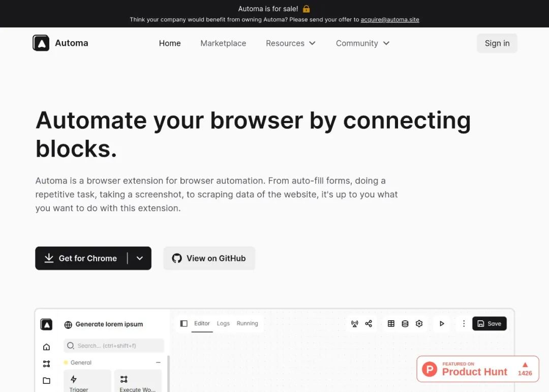
Task: Select the Execute Workflow block
Action: [x=138, y=381]
